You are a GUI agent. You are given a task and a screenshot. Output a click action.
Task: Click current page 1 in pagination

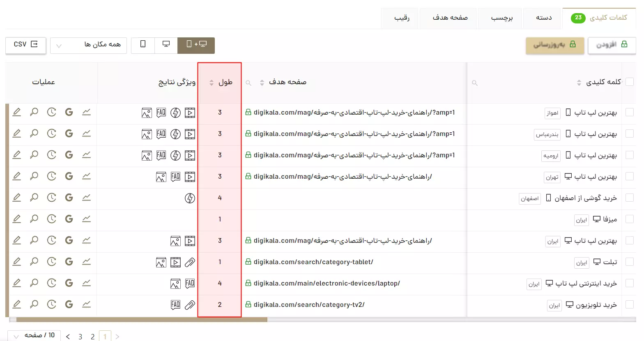(x=105, y=336)
